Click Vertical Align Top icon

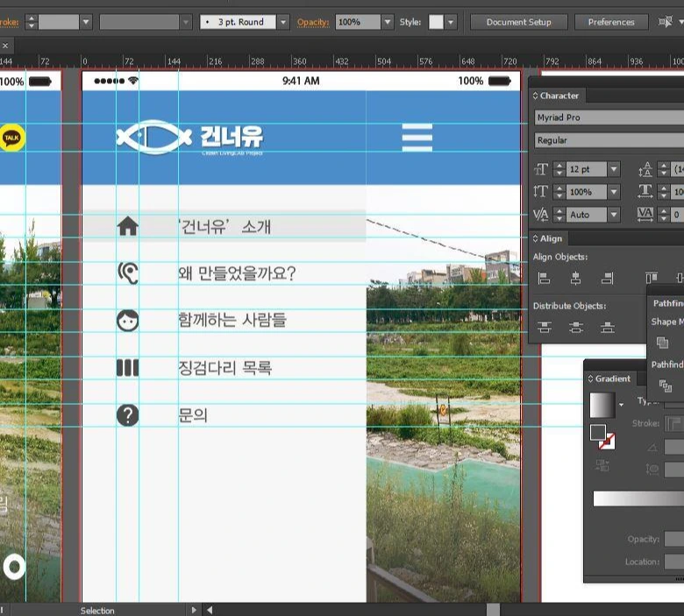tap(652, 278)
